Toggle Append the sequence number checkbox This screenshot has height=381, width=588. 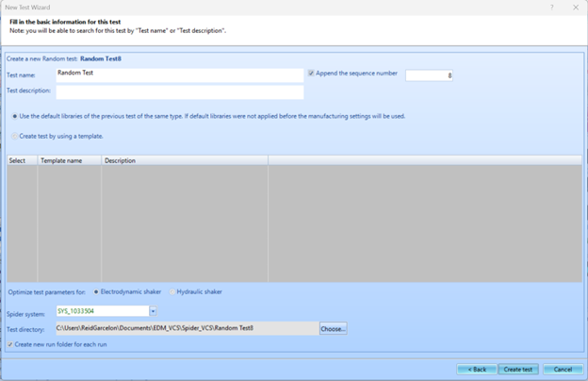[312, 73]
